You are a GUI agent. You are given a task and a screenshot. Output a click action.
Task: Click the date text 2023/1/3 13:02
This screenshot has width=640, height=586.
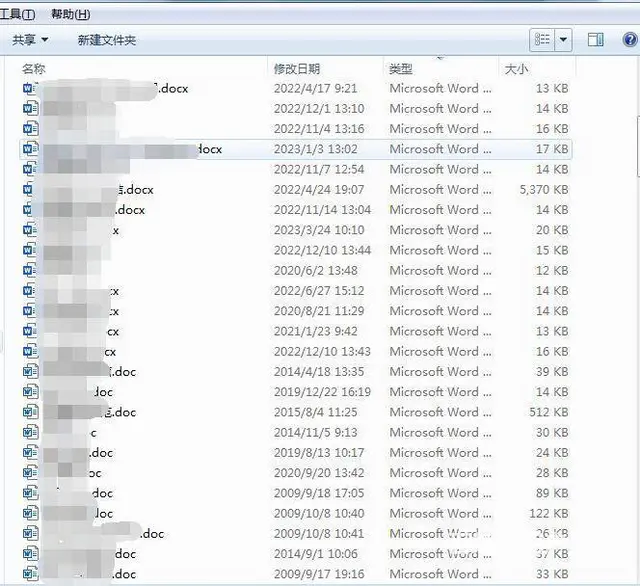tap(316, 149)
